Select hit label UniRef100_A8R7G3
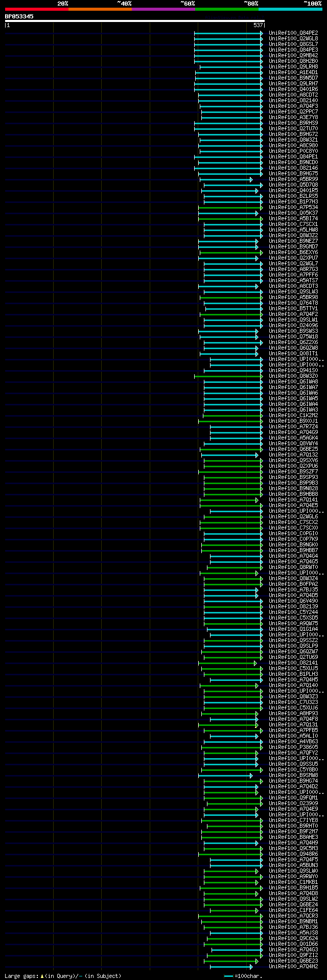 (x=293, y=269)
